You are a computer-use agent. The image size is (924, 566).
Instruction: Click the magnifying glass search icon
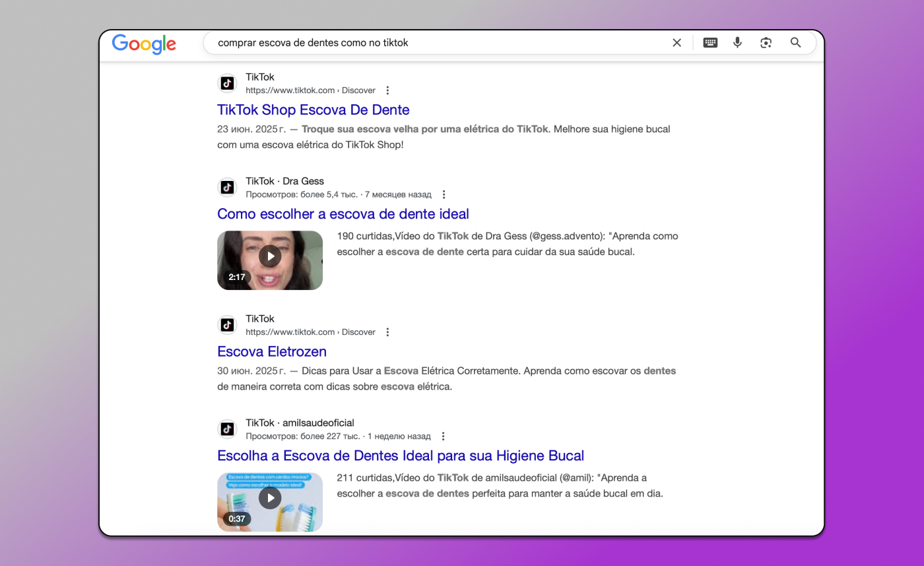(795, 43)
